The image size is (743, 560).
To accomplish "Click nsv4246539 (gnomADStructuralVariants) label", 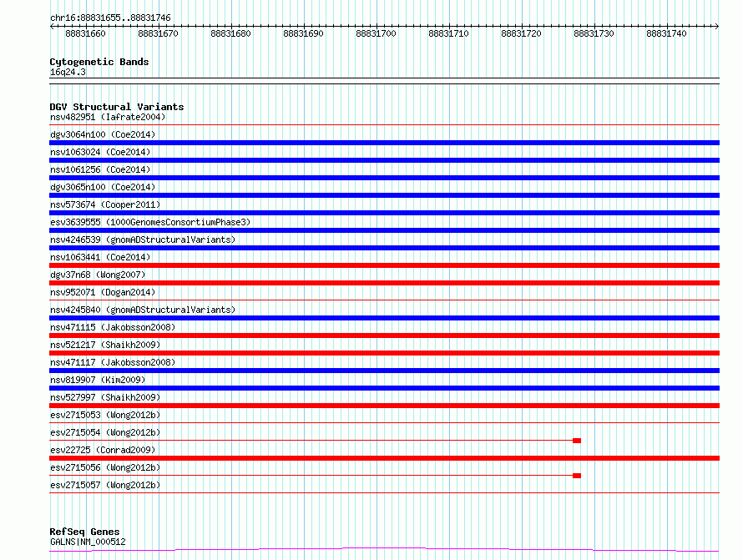I will click(143, 240).
